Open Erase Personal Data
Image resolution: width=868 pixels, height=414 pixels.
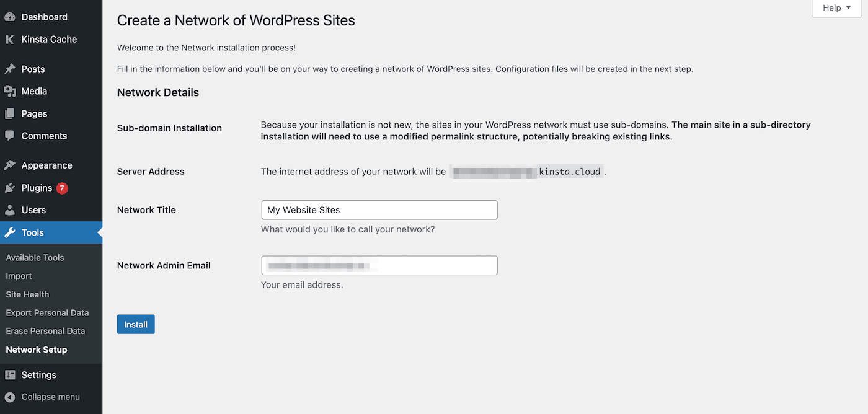pyautogui.click(x=45, y=331)
